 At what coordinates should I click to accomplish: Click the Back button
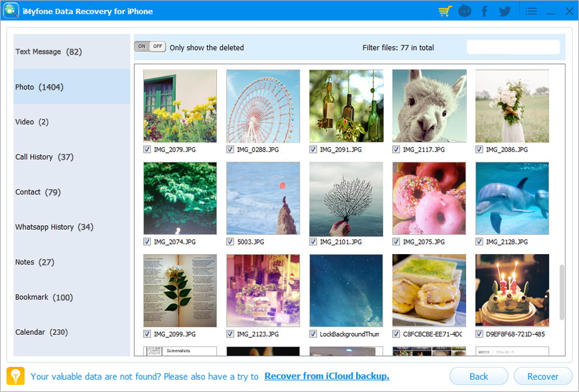tap(478, 377)
